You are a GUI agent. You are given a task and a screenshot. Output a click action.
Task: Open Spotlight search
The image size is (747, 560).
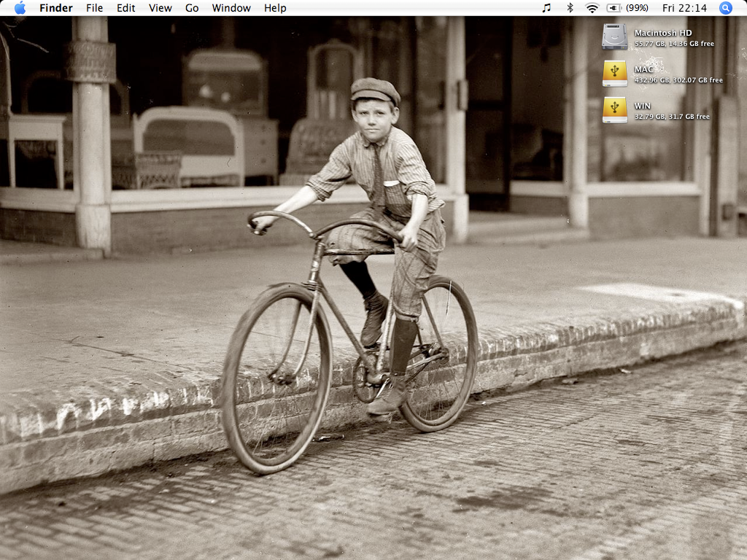click(726, 8)
